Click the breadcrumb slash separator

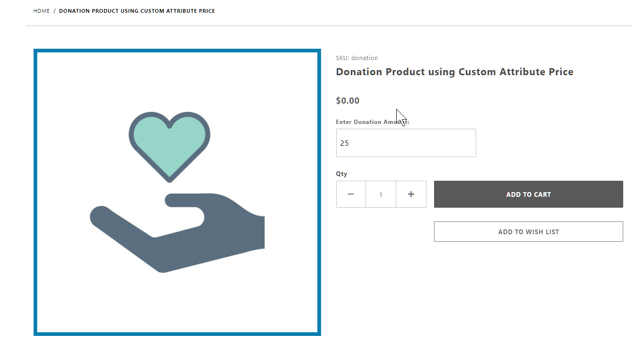54,11
